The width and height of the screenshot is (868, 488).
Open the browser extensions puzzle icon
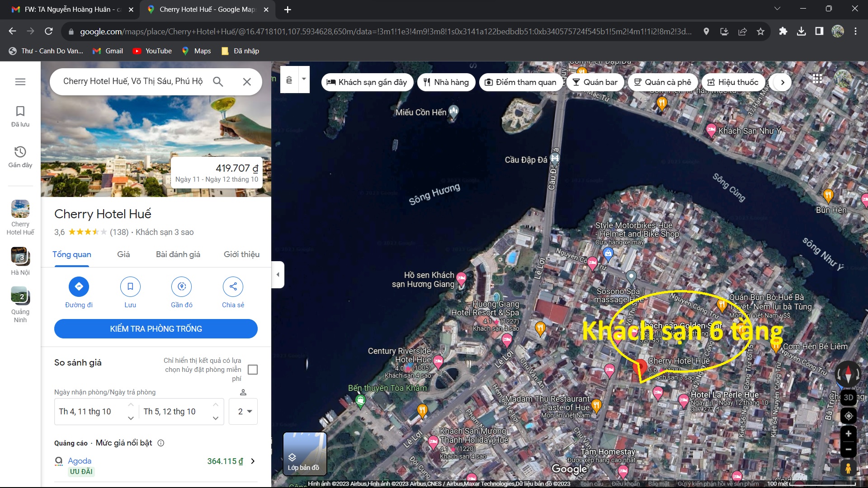coord(783,31)
